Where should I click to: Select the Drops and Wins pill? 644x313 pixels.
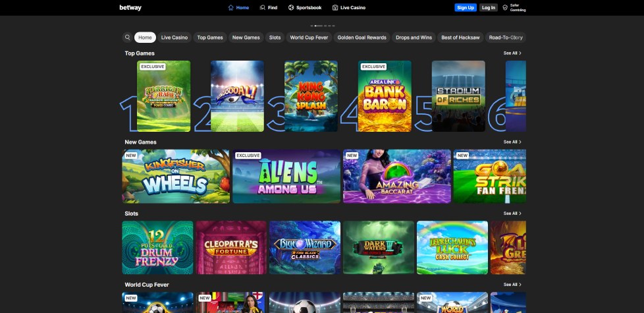point(414,38)
